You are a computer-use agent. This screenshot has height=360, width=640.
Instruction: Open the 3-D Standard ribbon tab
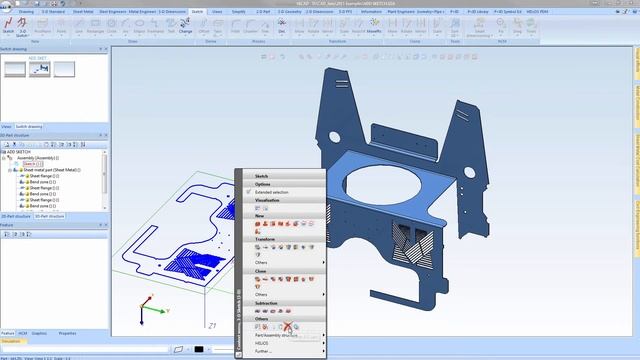pyautogui.click(x=53, y=12)
